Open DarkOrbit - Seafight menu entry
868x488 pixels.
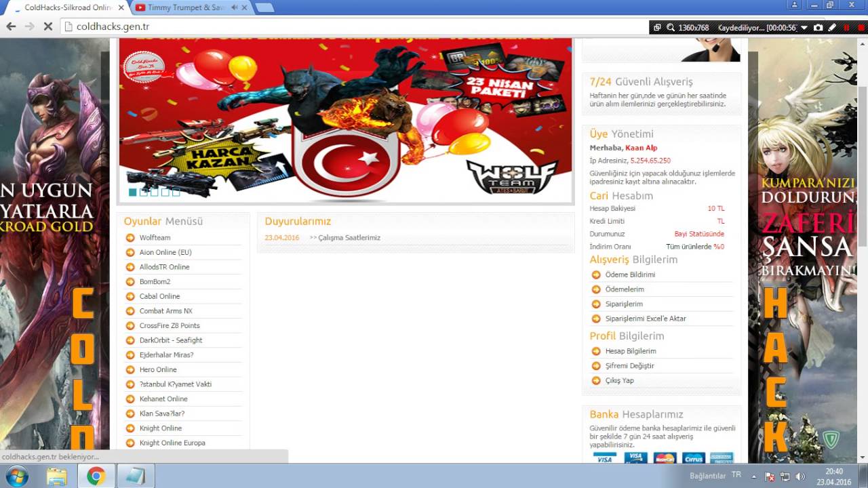coord(171,340)
